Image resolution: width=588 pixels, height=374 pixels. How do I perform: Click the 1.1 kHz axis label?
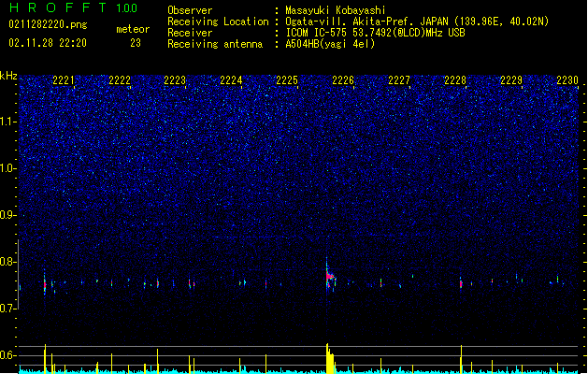[x=8, y=122]
